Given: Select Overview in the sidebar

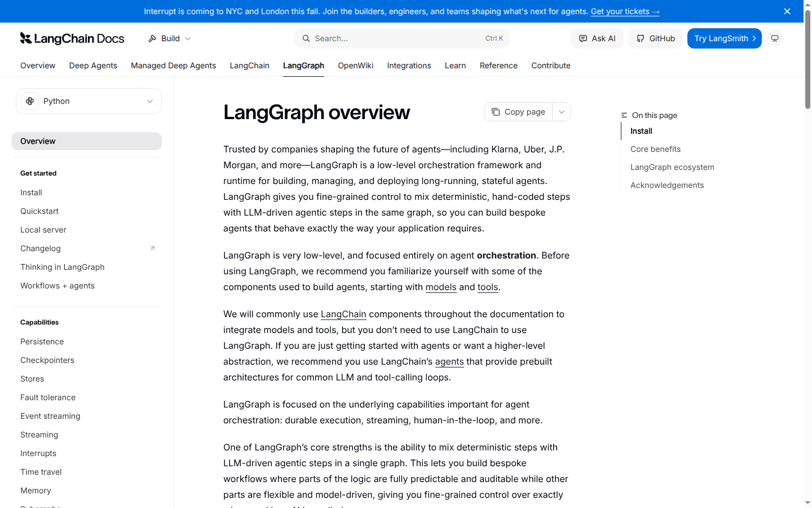Looking at the screenshot, I should pyautogui.click(x=86, y=141).
